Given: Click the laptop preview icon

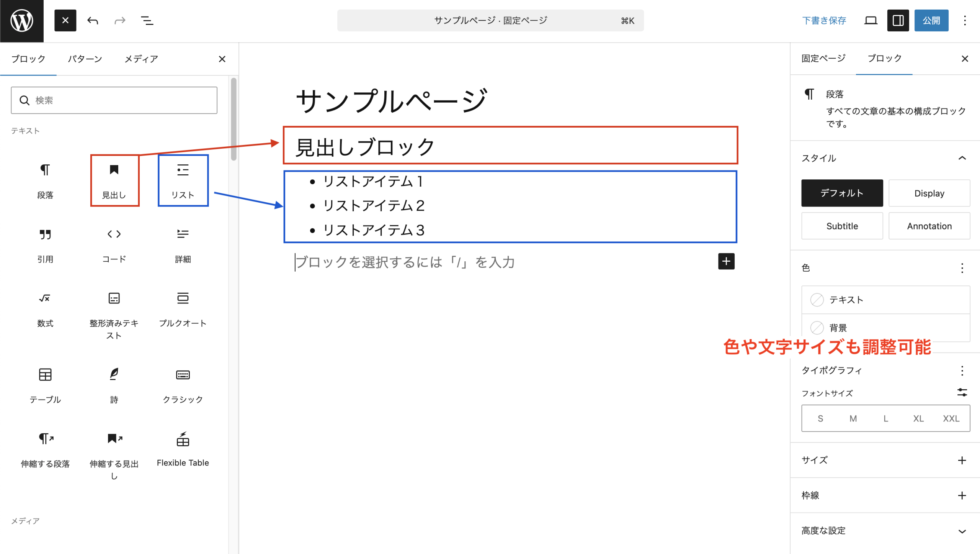Looking at the screenshot, I should [871, 20].
